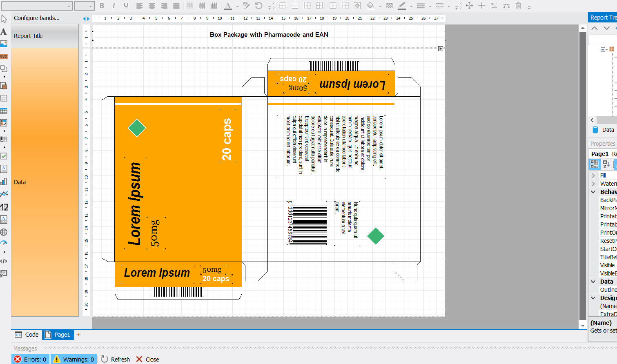Pick the barcode object tool
This screenshot has width=617, height=364.
coord(4,139)
